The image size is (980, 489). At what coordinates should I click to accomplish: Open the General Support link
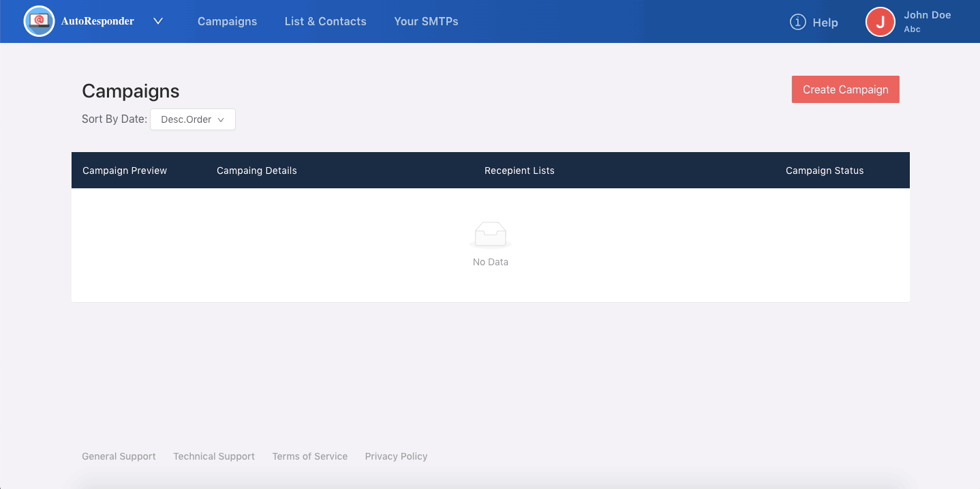click(x=119, y=456)
